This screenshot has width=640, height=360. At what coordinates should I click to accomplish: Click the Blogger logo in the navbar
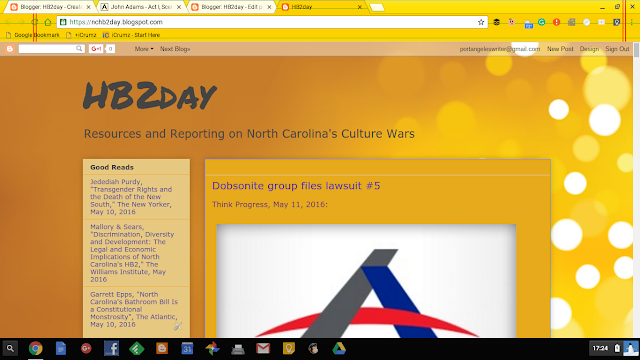(10, 49)
